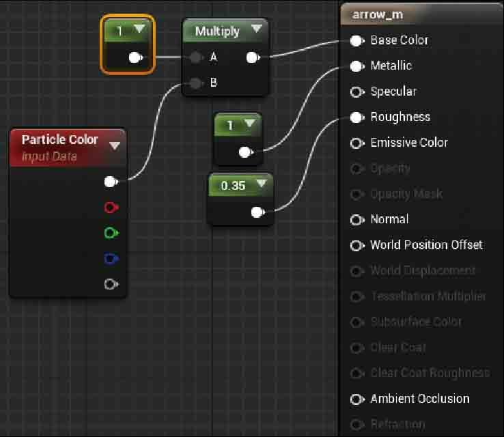Click the Multiply node output pin

252,57
